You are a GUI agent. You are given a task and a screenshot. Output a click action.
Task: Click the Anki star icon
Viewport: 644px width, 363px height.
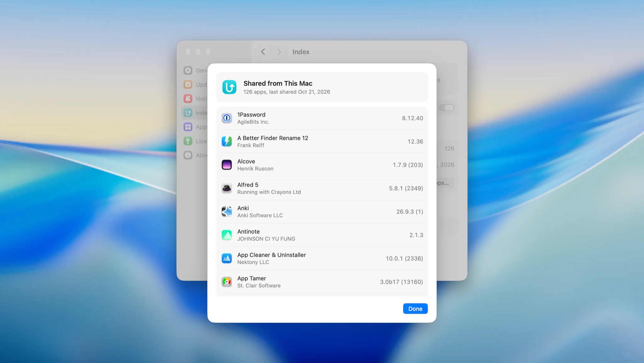coord(226,212)
